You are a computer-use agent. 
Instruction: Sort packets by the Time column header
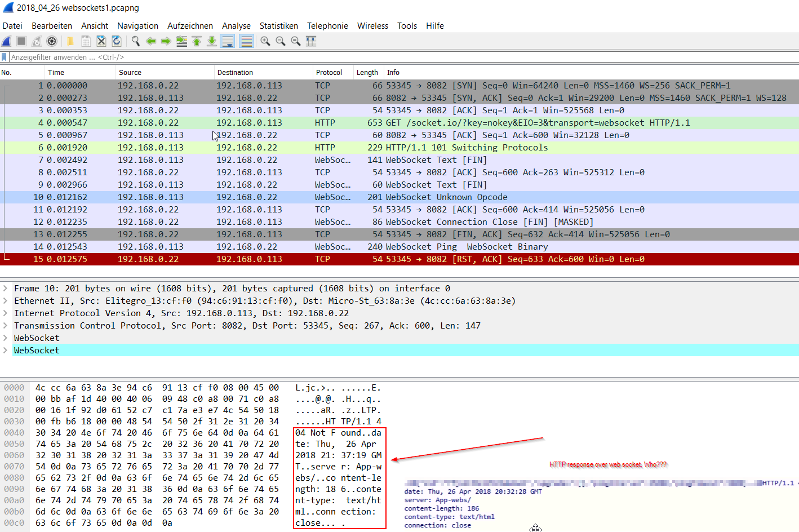coord(80,73)
